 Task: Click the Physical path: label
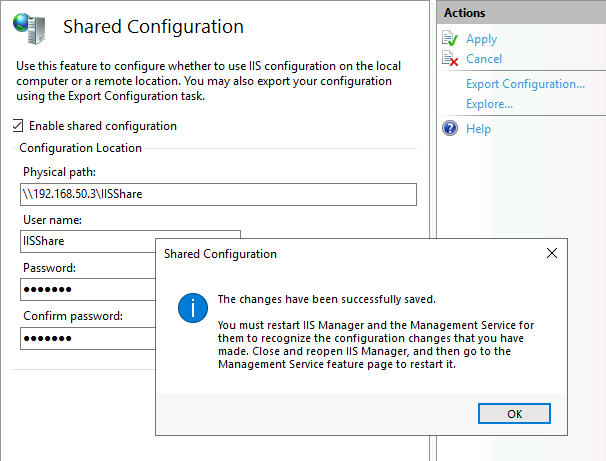[x=60, y=172]
